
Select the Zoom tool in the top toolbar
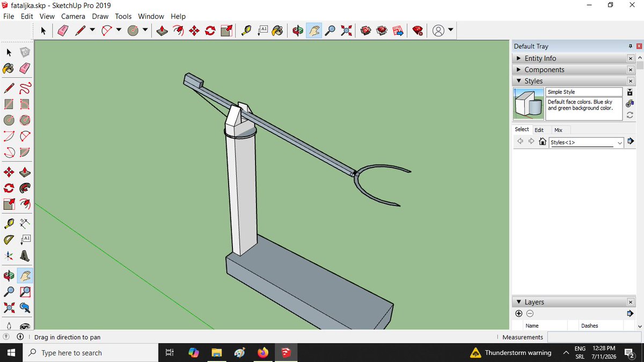(x=330, y=31)
